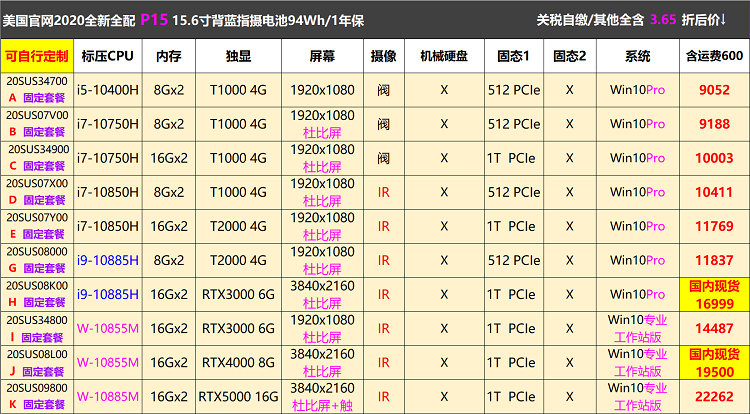The height and width of the screenshot is (414, 750).
Task: Select model code 20SUS07X00
Action: tap(37, 183)
